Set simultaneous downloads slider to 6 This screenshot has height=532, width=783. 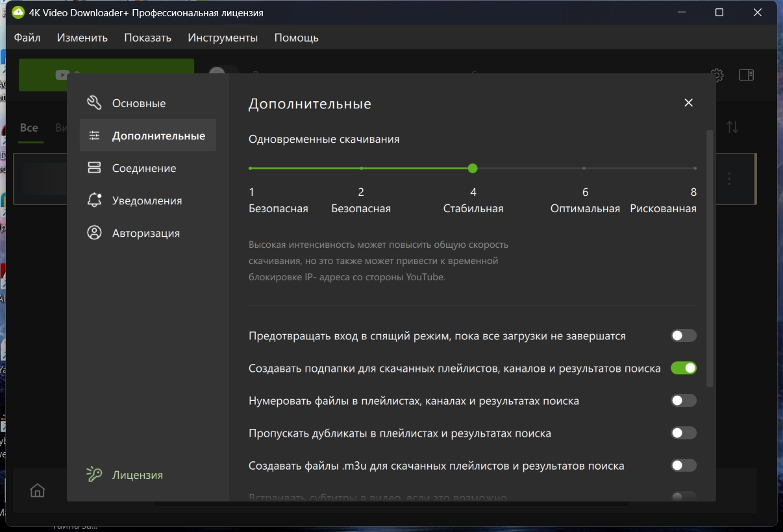pyautogui.click(x=584, y=169)
